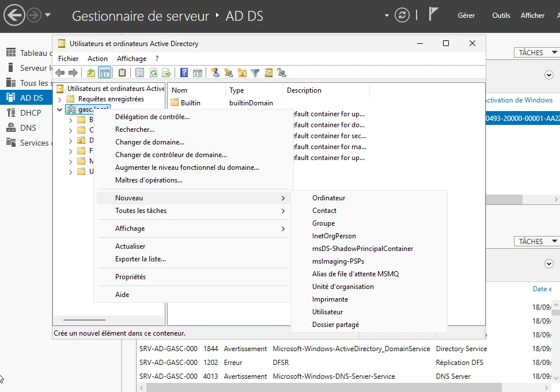Screen dimensions: 560x392
Task: Open the Outils menu in Server Manager
Action: click(501, 16)
